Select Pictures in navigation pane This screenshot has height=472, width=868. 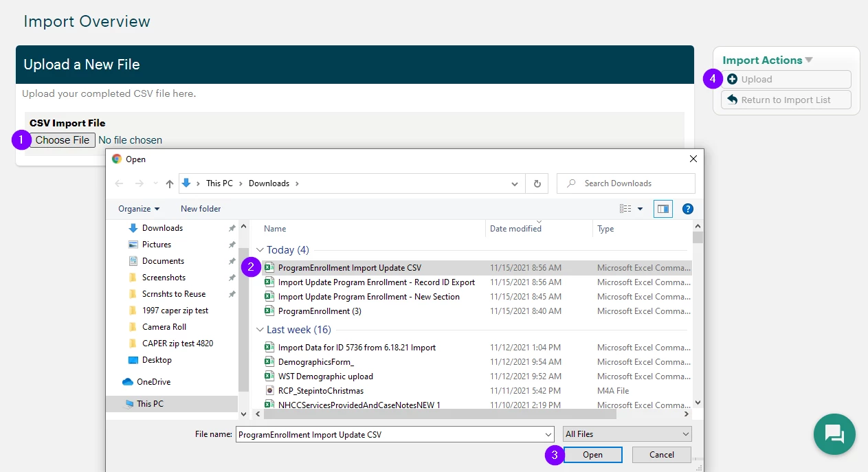(157, 245)
